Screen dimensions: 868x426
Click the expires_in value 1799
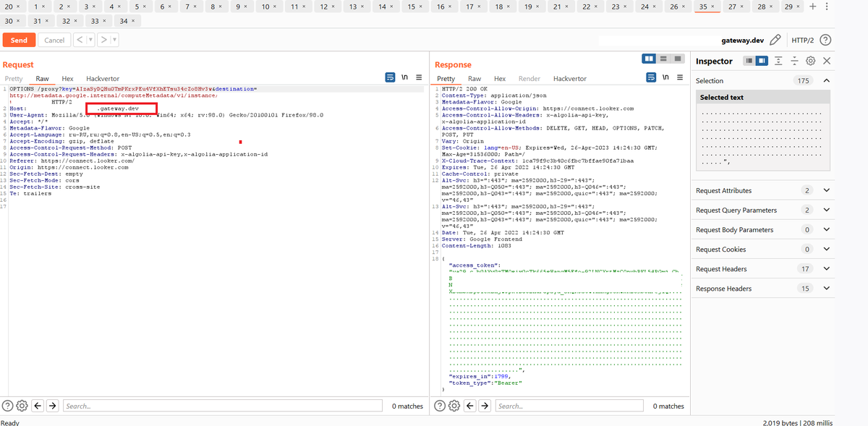pos(503,376)
